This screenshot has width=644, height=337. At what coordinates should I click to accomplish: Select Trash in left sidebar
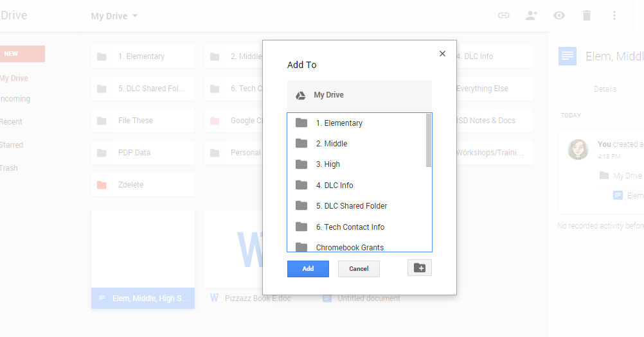(9, 168)
